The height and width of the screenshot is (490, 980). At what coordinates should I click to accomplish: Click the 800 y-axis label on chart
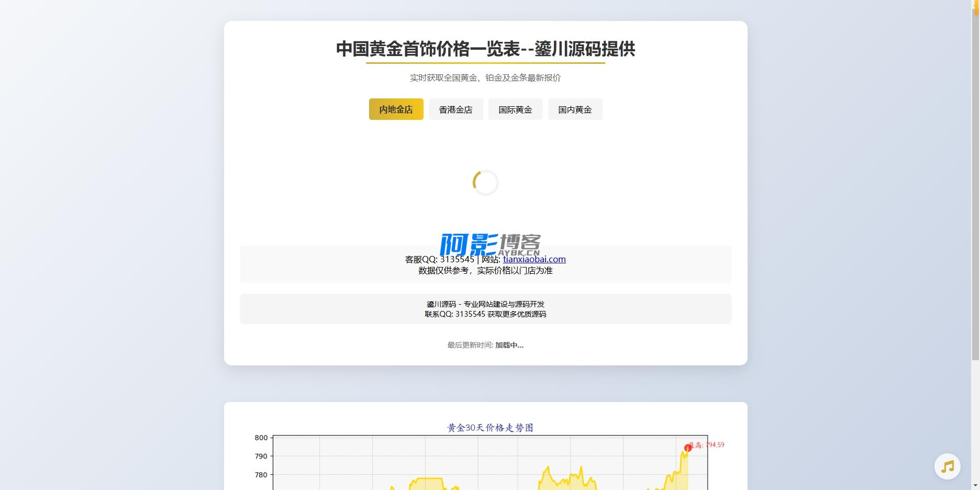click(x=261, y=438)
